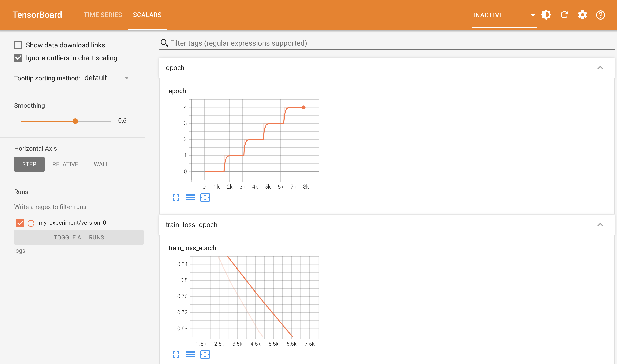
Task: Toggle y-axis log scale on epoch chart
Action: coord(191,197)
